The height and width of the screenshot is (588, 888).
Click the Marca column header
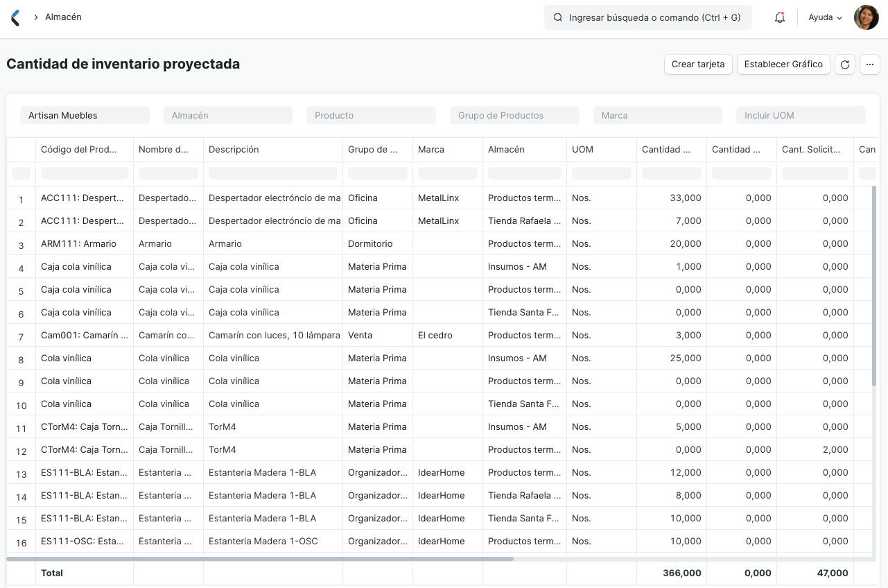pyautogui.click(x=448, y=150)
